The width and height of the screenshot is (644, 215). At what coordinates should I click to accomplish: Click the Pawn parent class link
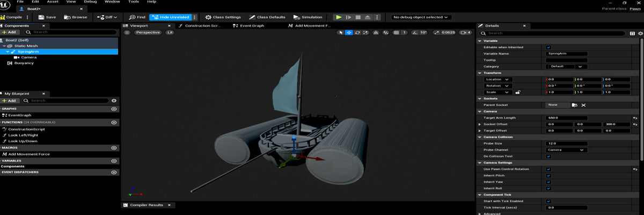pyautogui.click(x=635, y=9)
